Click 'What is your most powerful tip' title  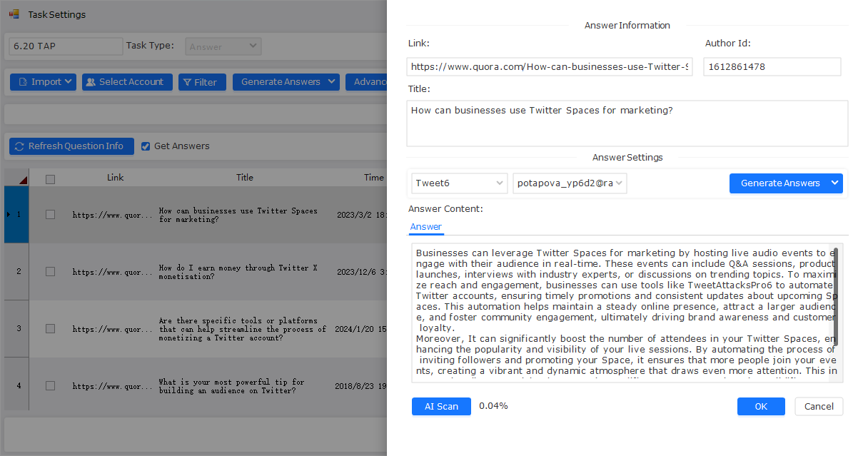232,386
